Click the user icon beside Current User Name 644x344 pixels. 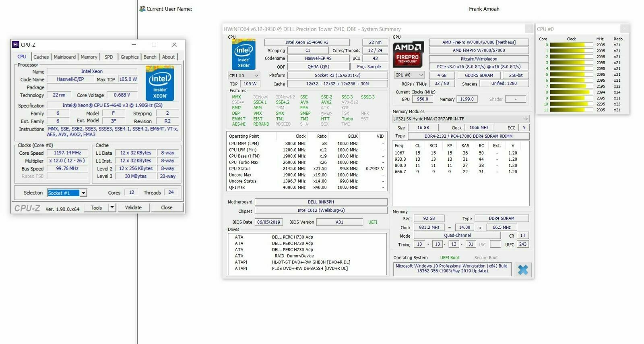142,9
